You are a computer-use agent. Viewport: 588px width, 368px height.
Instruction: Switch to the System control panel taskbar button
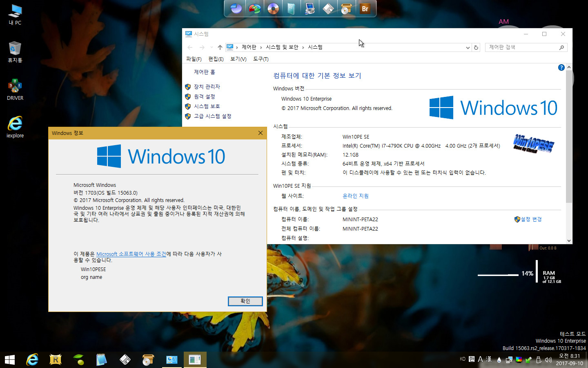click(172, 360)
